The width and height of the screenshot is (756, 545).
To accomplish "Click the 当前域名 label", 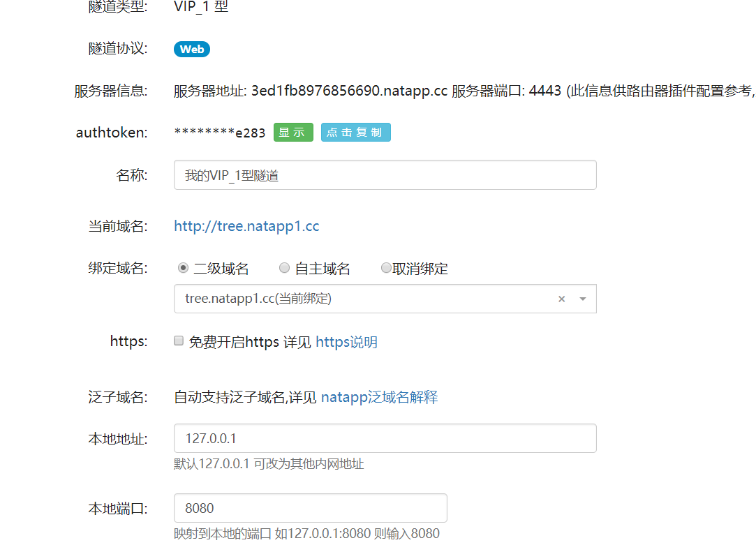I will (x=118, y=227).
